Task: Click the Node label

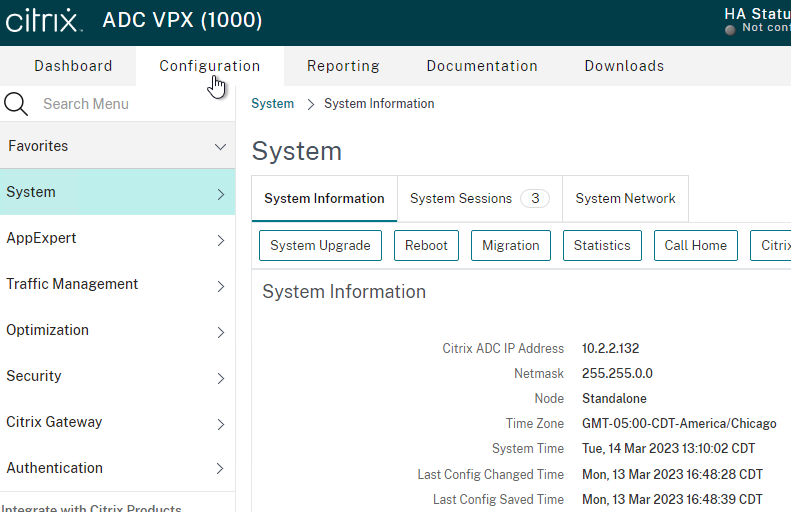Action: 549,399
